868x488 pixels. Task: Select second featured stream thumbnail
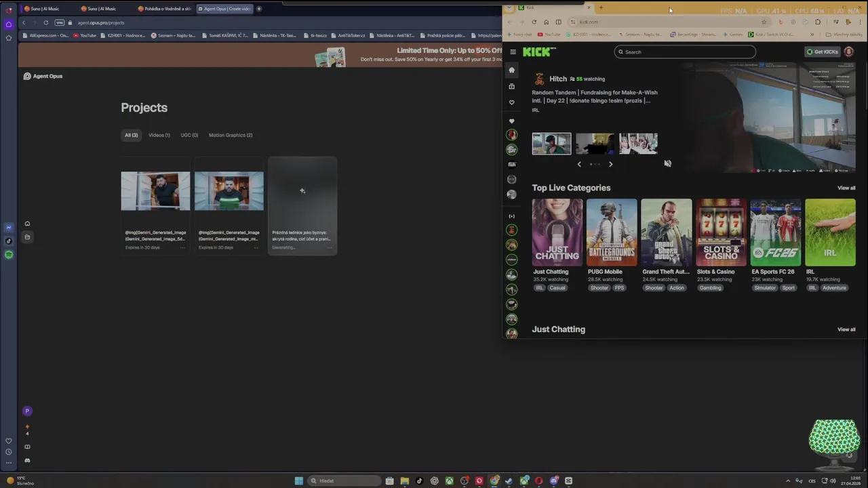click(595, 144)
